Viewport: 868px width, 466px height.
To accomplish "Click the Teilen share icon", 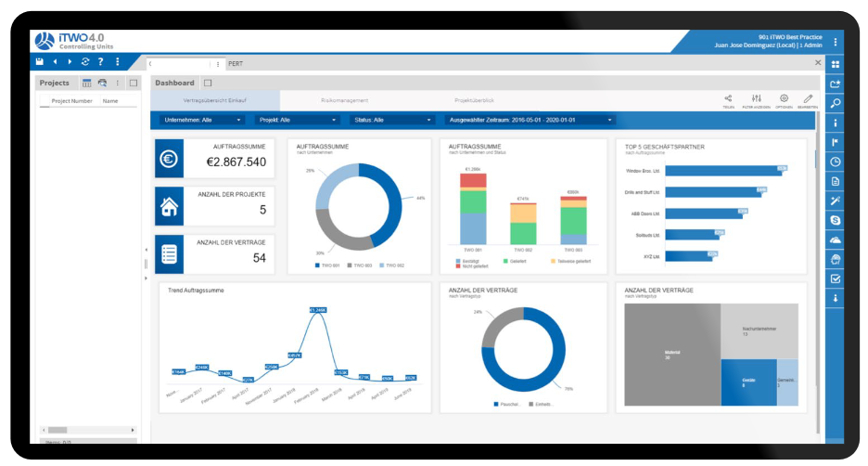I will (x=728, y=98).
